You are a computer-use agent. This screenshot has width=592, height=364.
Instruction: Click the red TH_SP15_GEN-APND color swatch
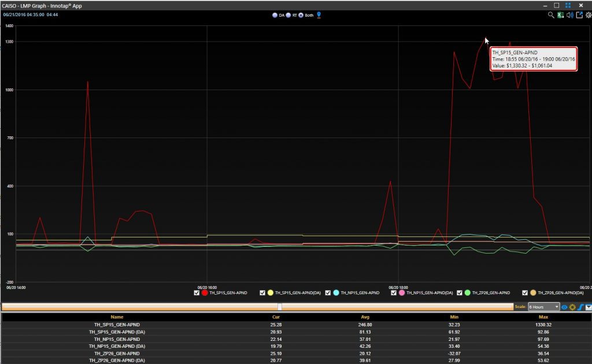point(205,293)
